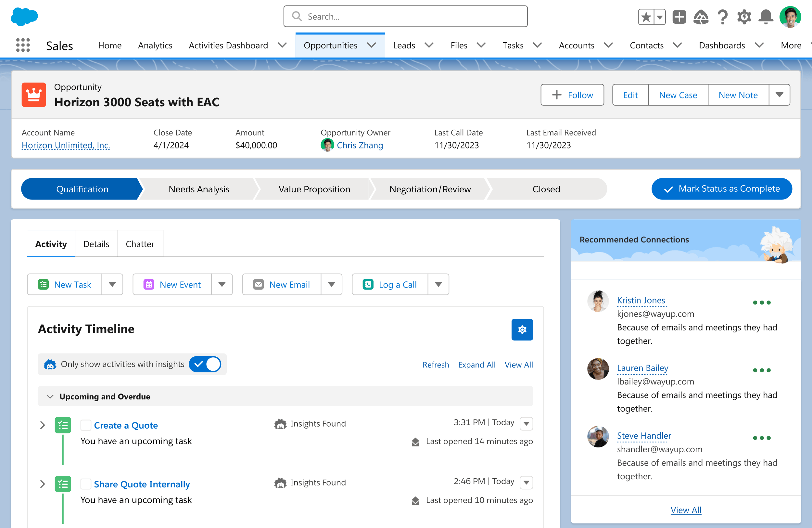Open the Horizon Unlimited, Inc. account link

coord(66,145)
